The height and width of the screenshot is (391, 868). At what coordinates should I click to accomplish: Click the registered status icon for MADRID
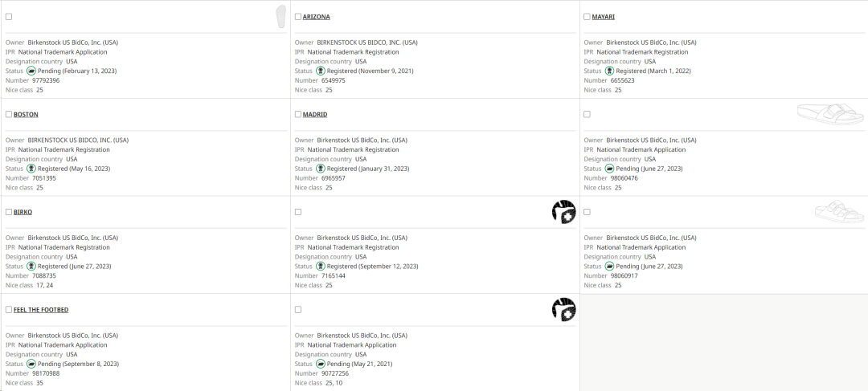click(x=320, y=169)
